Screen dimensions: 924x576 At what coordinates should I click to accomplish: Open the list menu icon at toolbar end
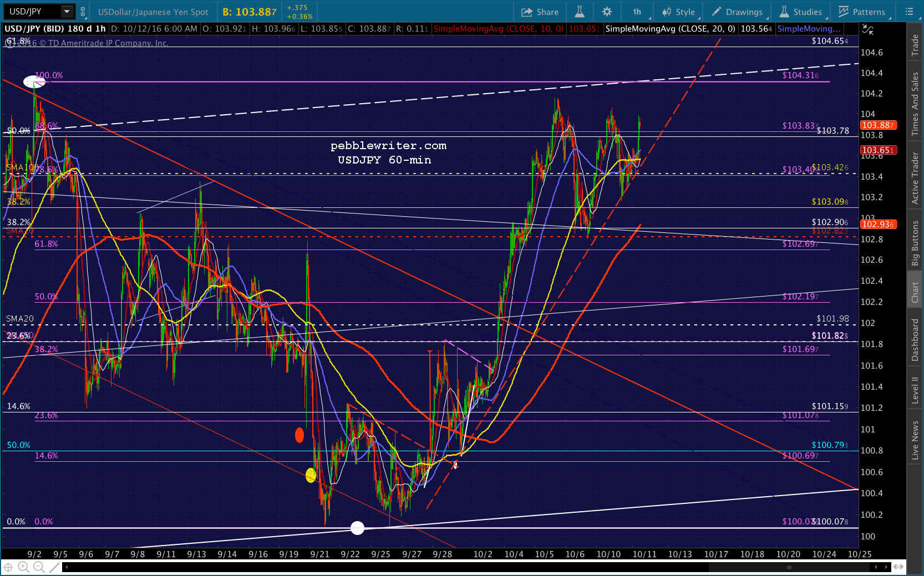click(x=909, y=12)
